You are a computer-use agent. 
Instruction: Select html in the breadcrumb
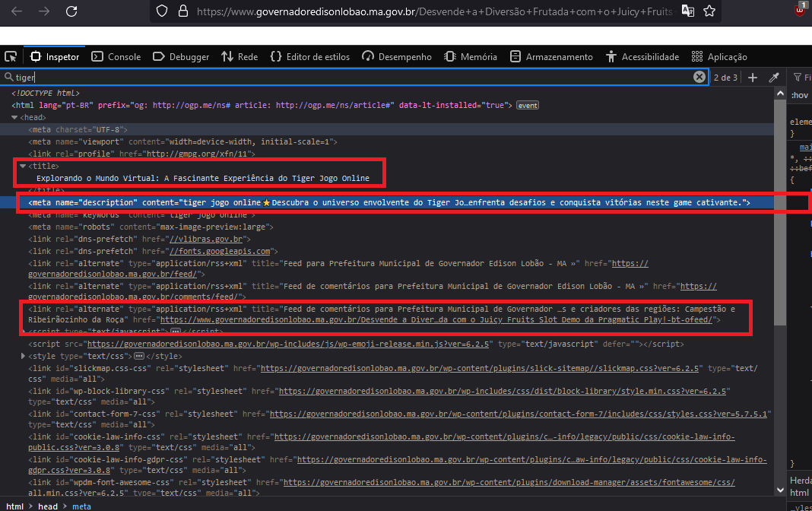coord(14,506)
